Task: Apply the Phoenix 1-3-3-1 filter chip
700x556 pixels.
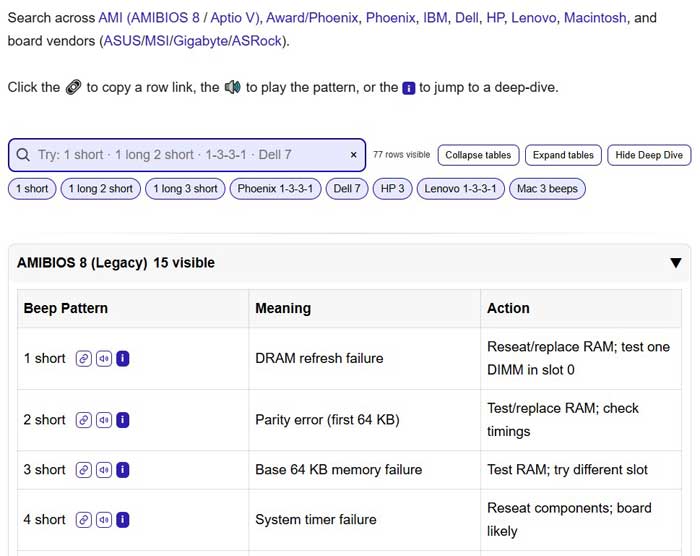Action: [275, 188]
